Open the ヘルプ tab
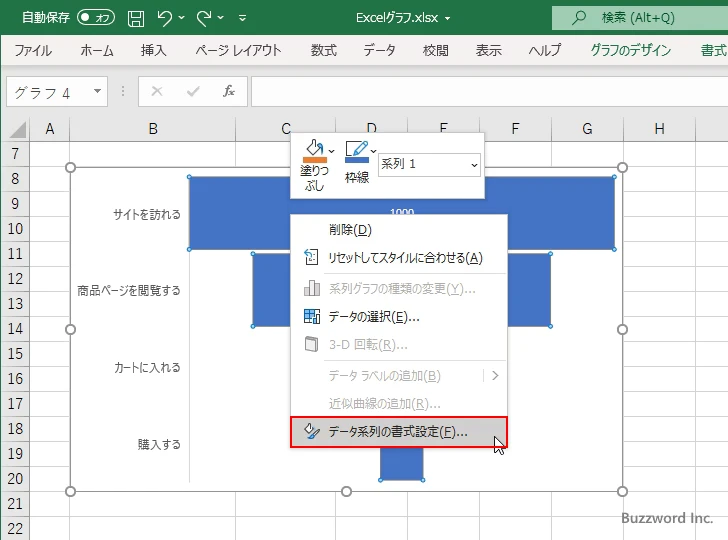 pos(545,50)
